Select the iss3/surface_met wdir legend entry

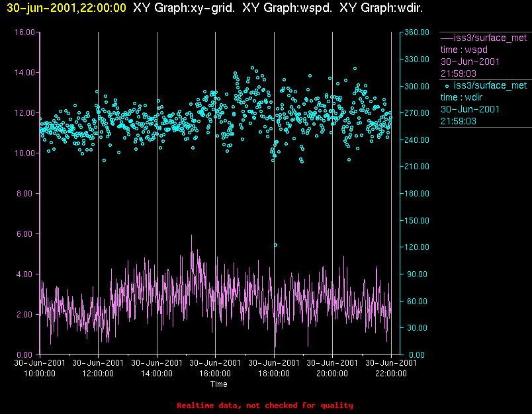[484, 103]
